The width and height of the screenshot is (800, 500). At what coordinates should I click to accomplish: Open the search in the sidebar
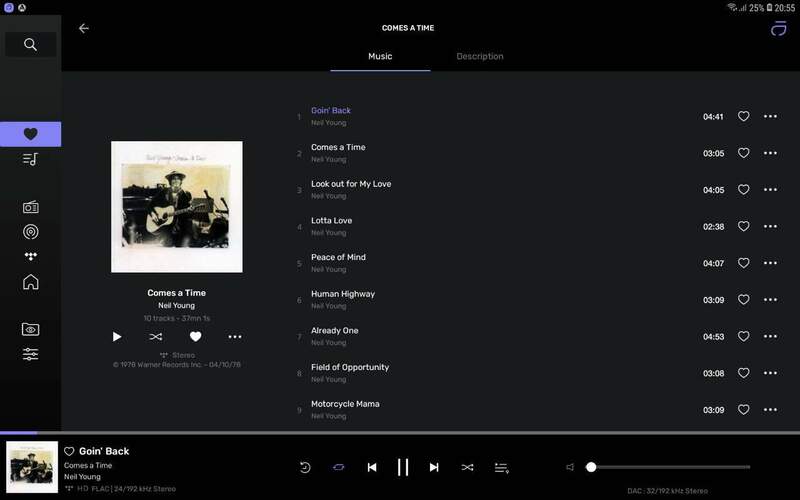[x=31, y=44]
